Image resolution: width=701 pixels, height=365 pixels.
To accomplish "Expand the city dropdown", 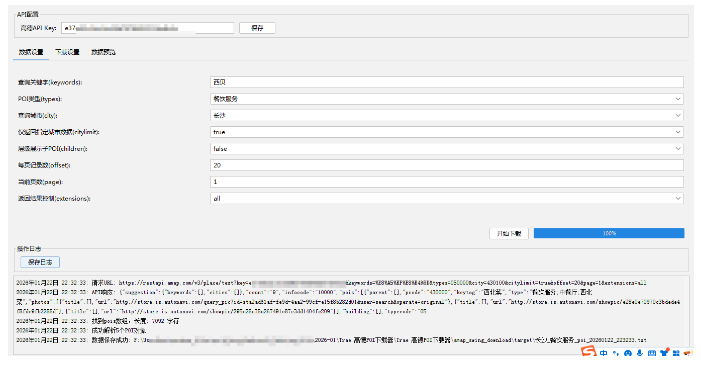I will point(447,115).
